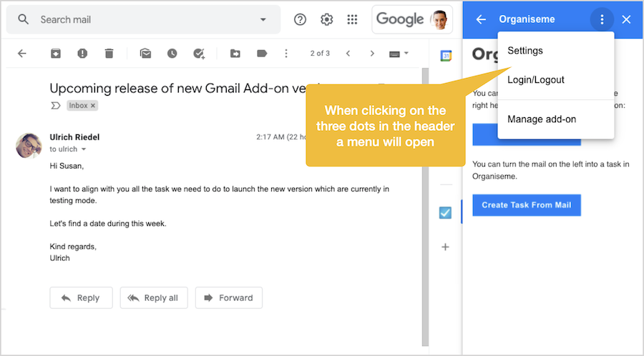644x356 pixels.
Task: Click Create Task From Mail button
Action: tap(527, 205)
